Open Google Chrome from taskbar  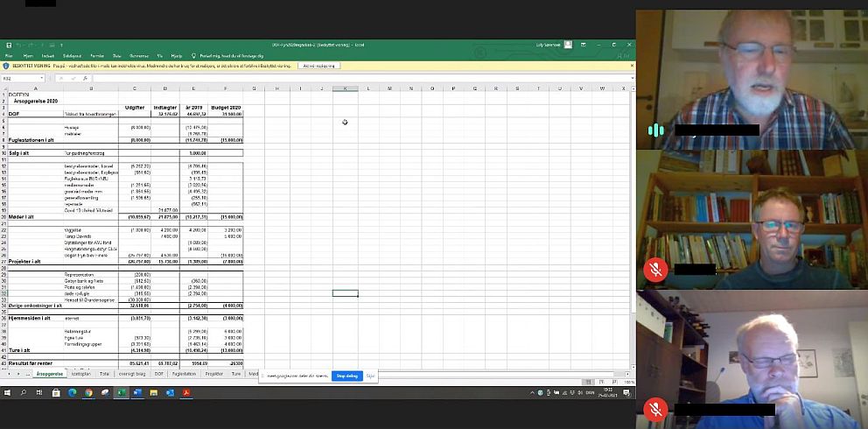88,393
